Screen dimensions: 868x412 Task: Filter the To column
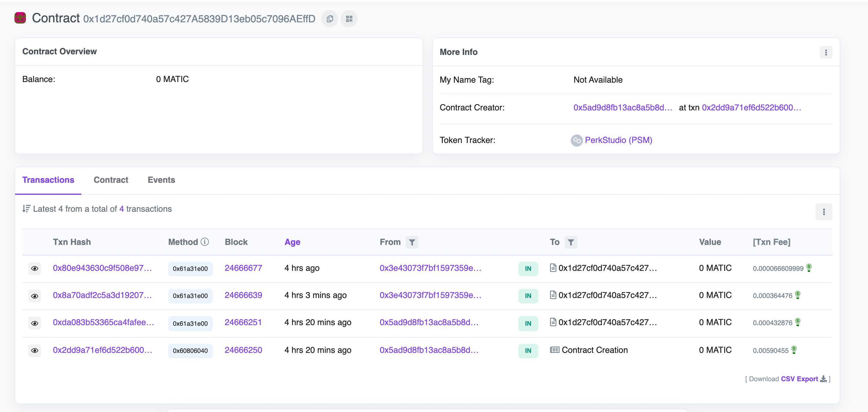tap(571, 242)
